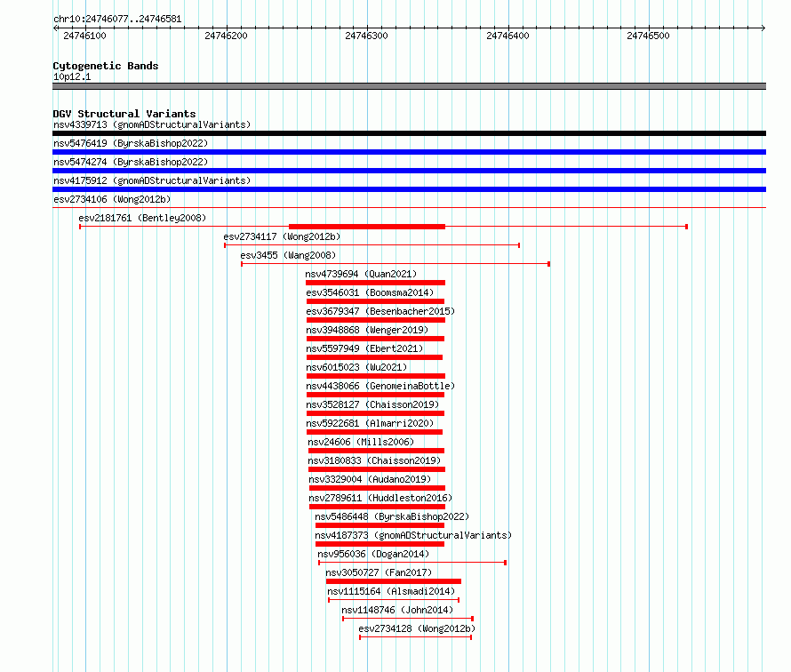Click red bar under nsv3180833 Chaisson2019
This screenshot has width=791, height=672.
coord(377,469)
